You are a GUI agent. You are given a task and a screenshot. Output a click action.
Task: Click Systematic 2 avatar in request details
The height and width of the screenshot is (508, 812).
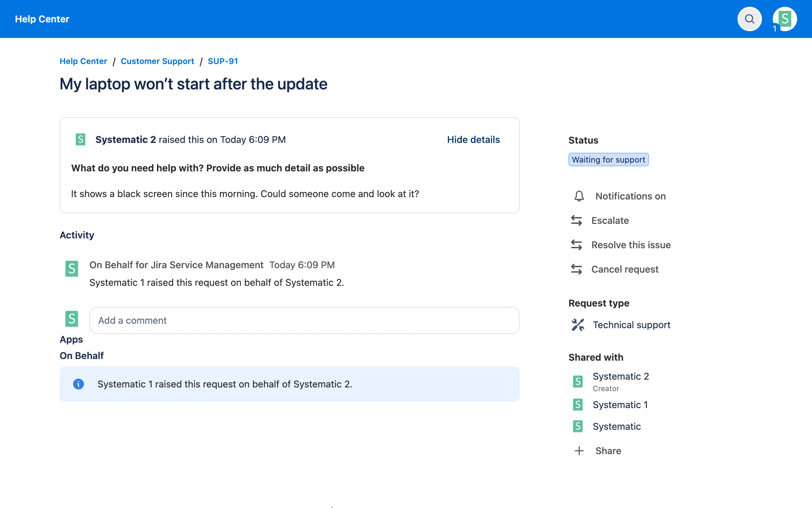[x=81, y=140]
